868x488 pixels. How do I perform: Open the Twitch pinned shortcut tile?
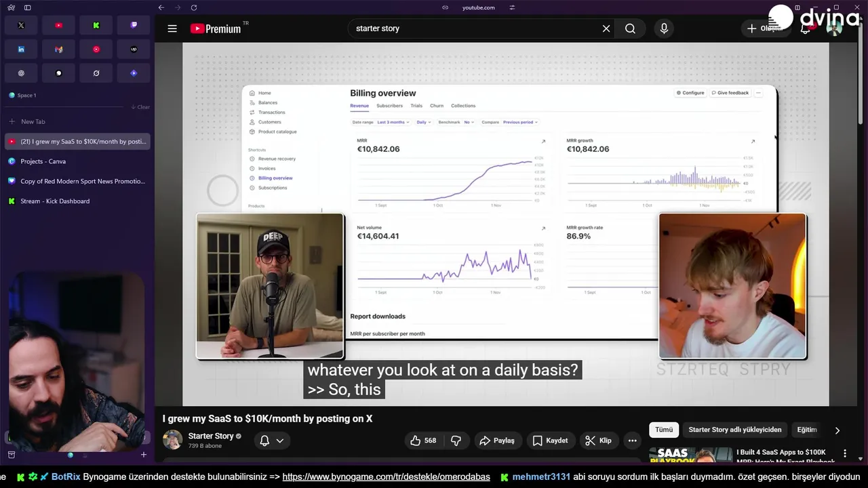tap(134, 25)
